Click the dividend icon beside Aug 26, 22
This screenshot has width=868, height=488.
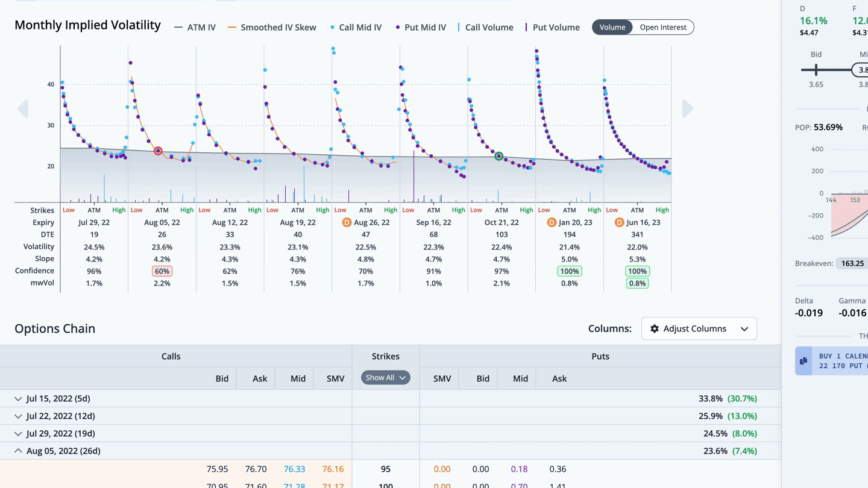click(x=347, y=222)
